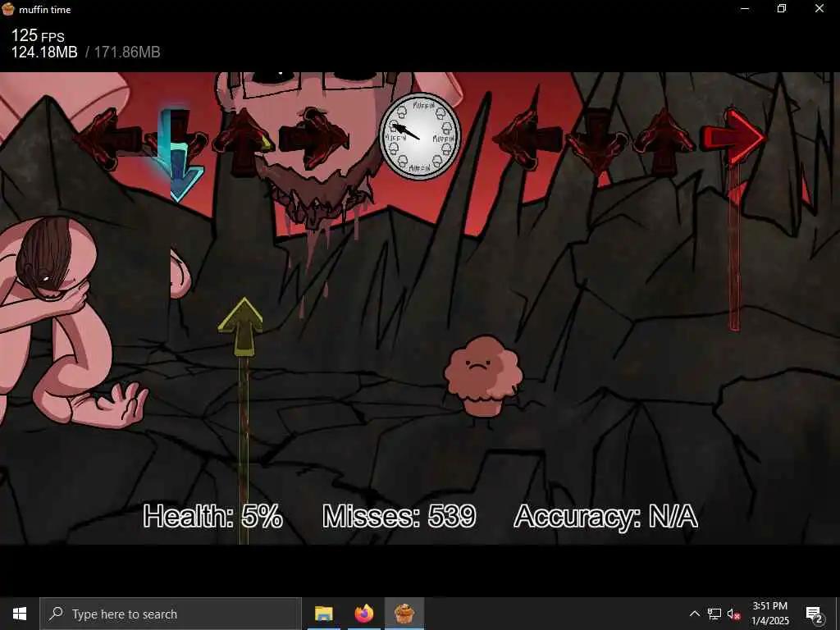Image resolution: width=840 pixels, height=630 pixels.
Task: Click the 125 FPS counter
Action: [x=38, y=36]
